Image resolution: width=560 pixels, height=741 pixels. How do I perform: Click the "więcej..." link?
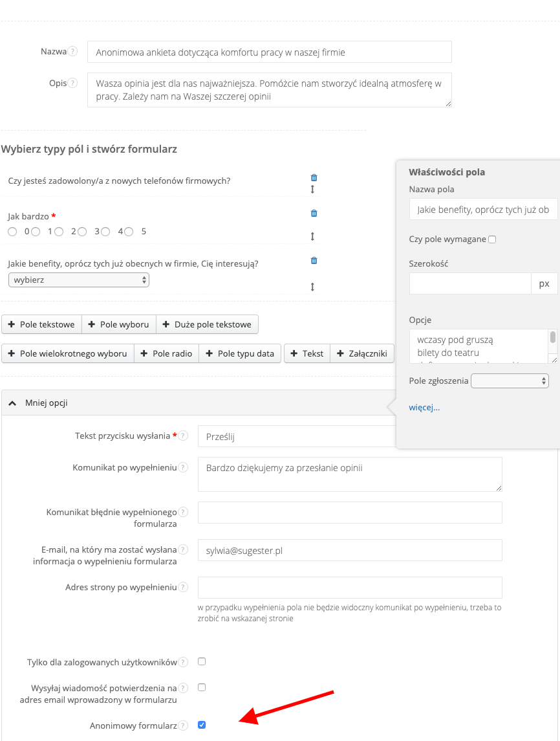tap(424, 407)
